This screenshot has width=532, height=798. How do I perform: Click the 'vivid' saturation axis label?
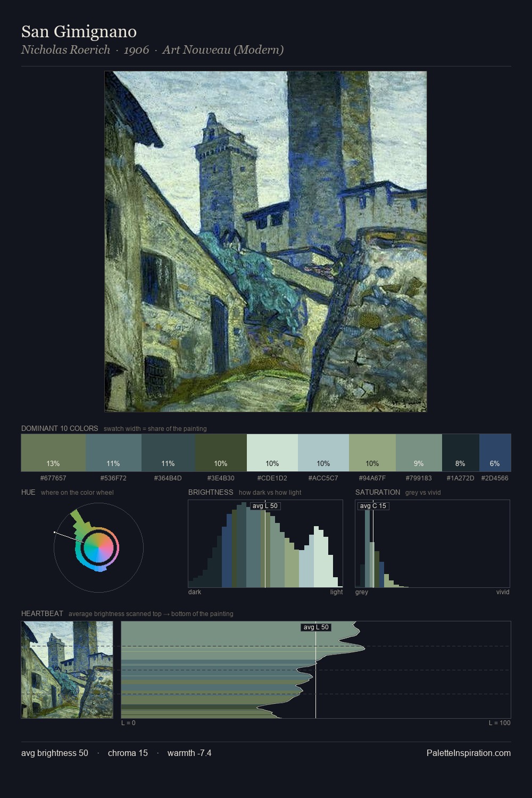click(x=503, y=592)
